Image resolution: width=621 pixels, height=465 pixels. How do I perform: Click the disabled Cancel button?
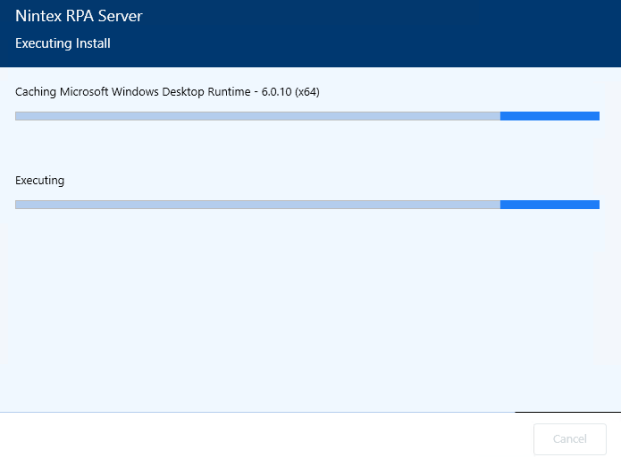tap(570, 439)
